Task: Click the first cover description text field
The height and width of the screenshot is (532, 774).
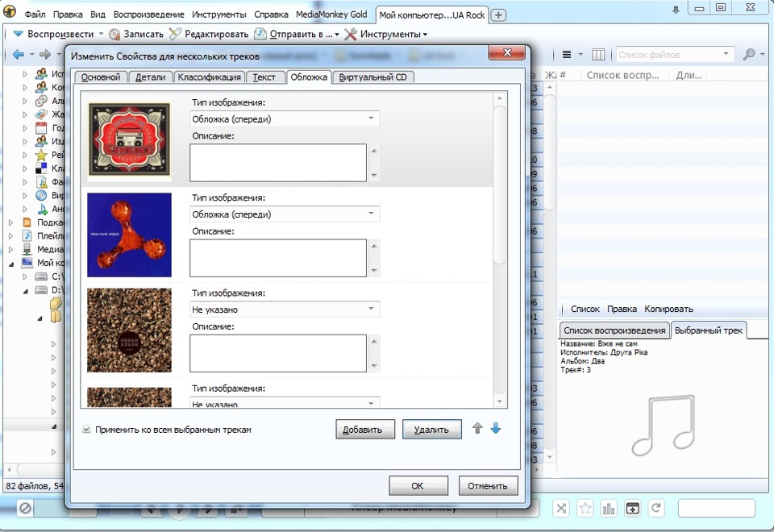Action: (278, 163)
